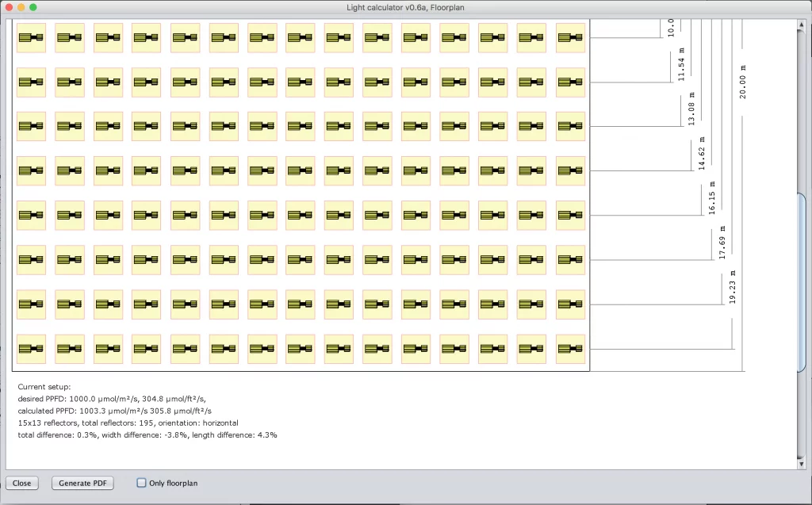
Task: Click the Close button
Action: (22, 483)
